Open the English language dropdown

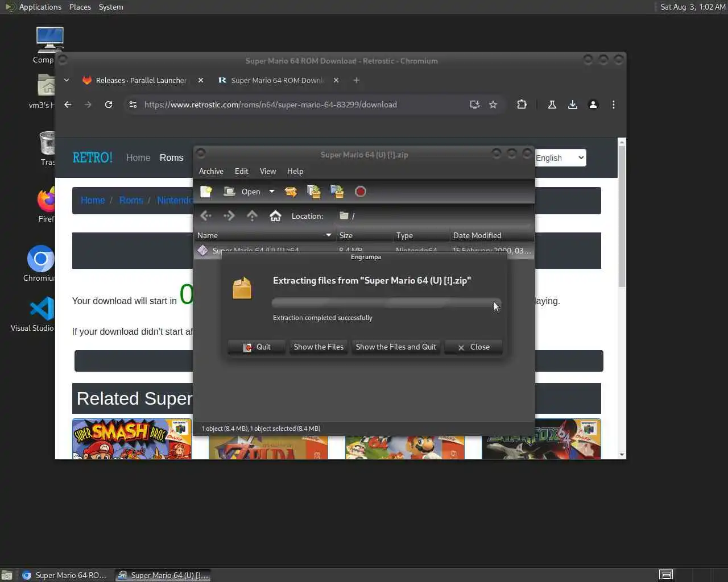(560, 158)
